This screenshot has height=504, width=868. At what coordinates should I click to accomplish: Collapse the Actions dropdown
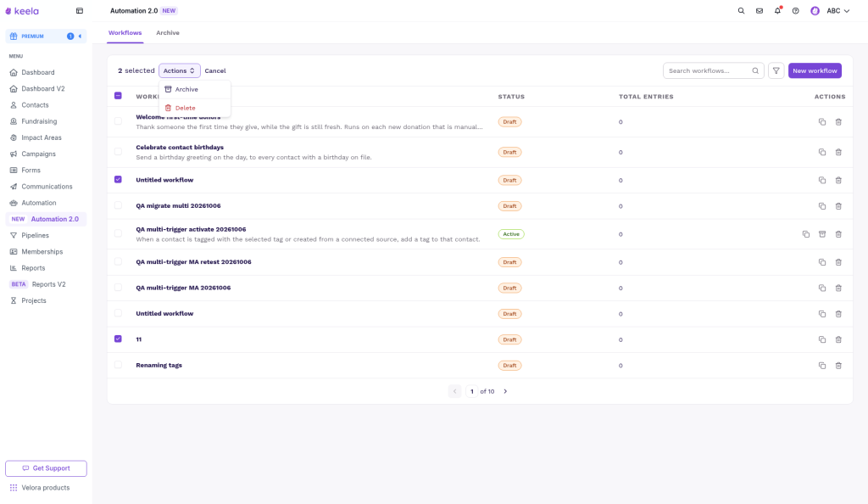point(180,70)
